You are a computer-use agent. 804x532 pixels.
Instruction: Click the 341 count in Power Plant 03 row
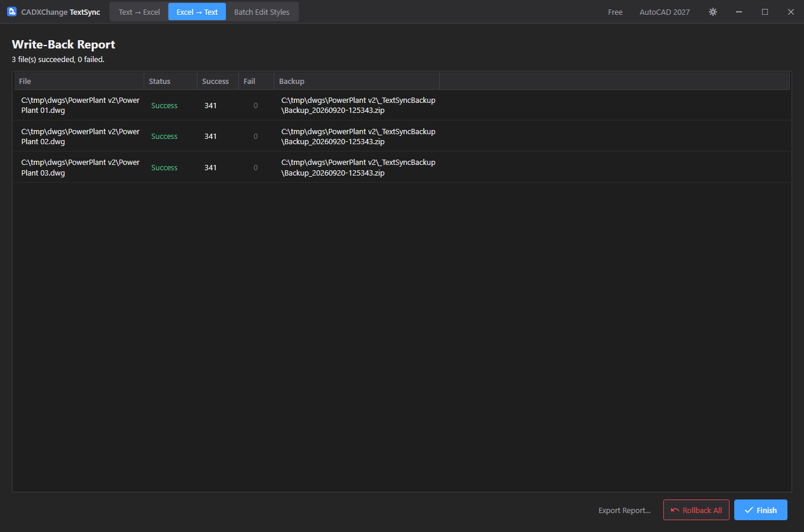(210, 168)
